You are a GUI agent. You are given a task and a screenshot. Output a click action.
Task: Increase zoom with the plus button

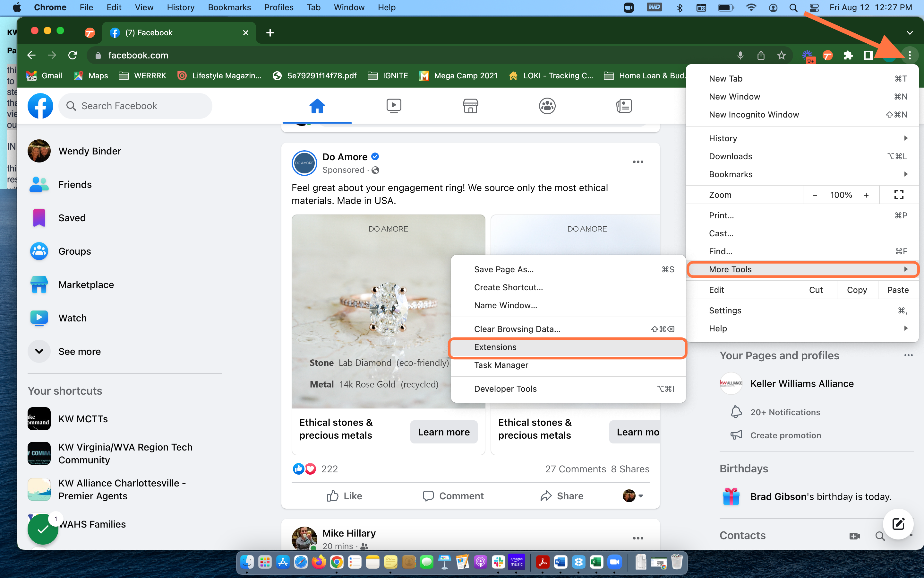click(866, 195)
